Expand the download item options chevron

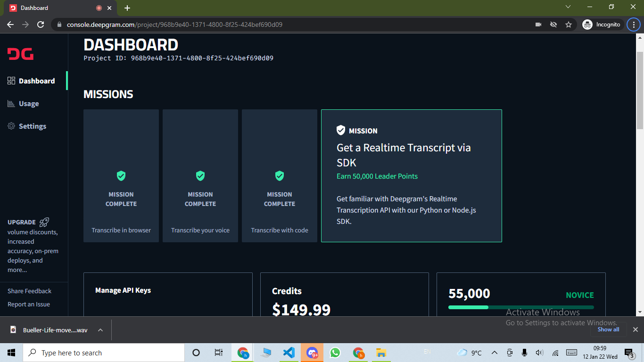point(100,330)
